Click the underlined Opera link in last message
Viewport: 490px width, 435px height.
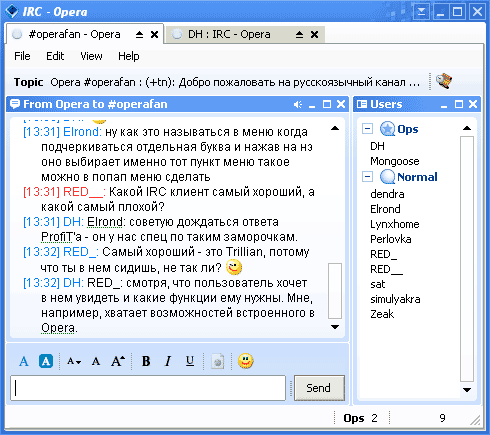pos(58,328)
